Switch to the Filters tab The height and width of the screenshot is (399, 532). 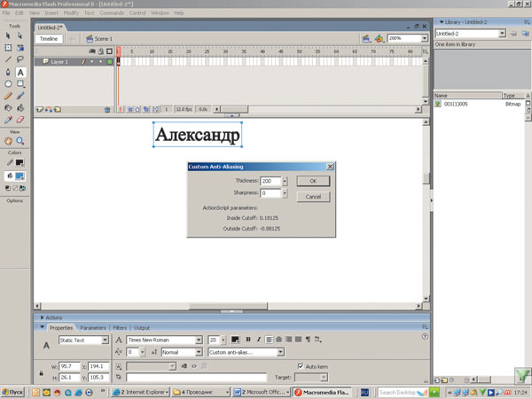(120, 328)
